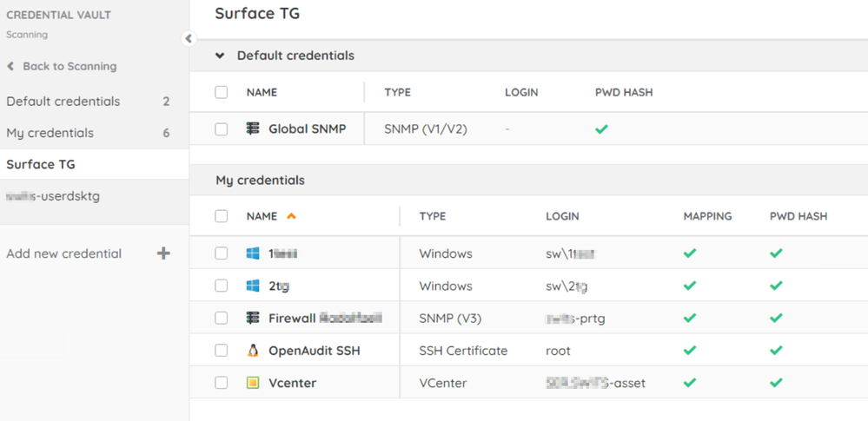
Task: Click the Windows icon beside 2tg
Action: tap(253, 286)
